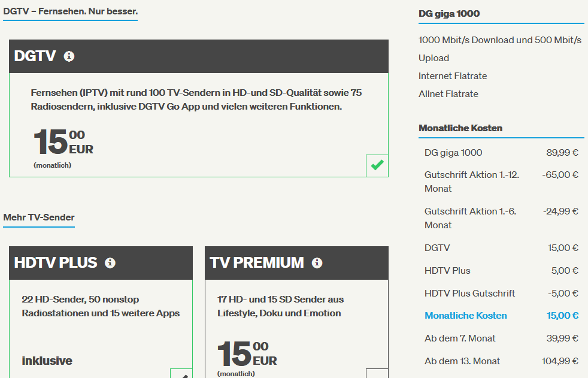The image size is (588, 378).
Task: Click the HDTV Plus Gutschrift line
Action: (501, 294)
